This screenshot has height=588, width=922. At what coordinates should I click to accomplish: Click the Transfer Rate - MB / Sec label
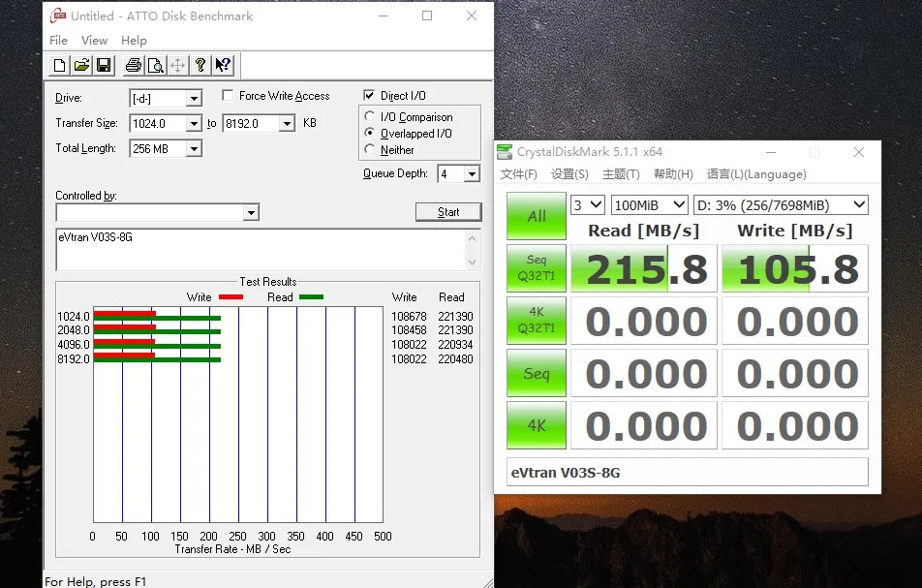click(232, 549)
